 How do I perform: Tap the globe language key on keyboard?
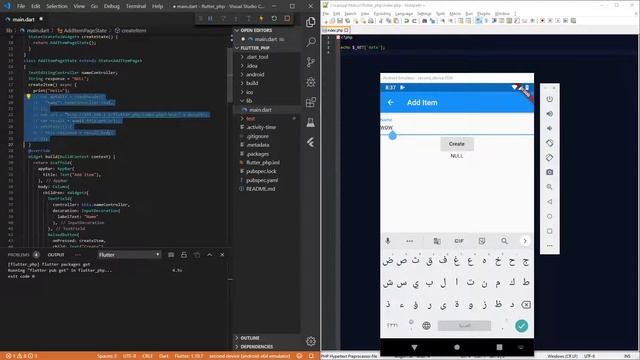pos(426,326)
